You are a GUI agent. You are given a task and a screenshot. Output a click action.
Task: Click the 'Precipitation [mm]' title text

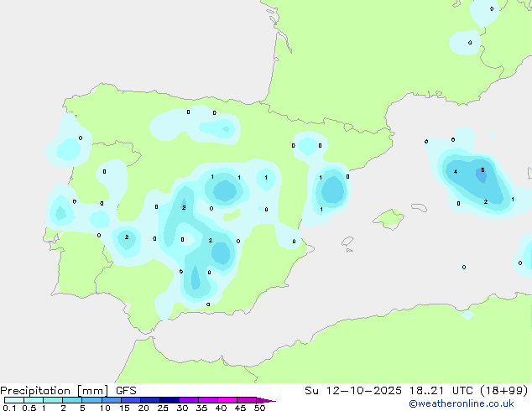pos(55,391)
